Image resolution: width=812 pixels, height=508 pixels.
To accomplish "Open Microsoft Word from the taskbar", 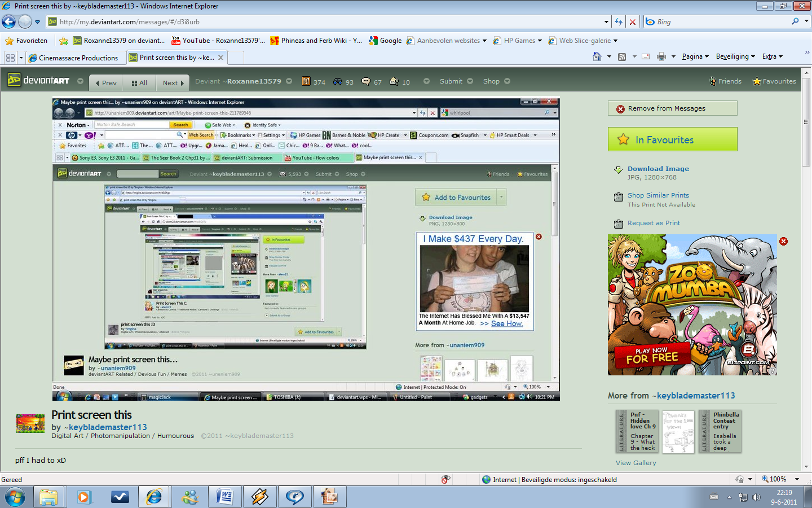I will (x=224, y=497).
